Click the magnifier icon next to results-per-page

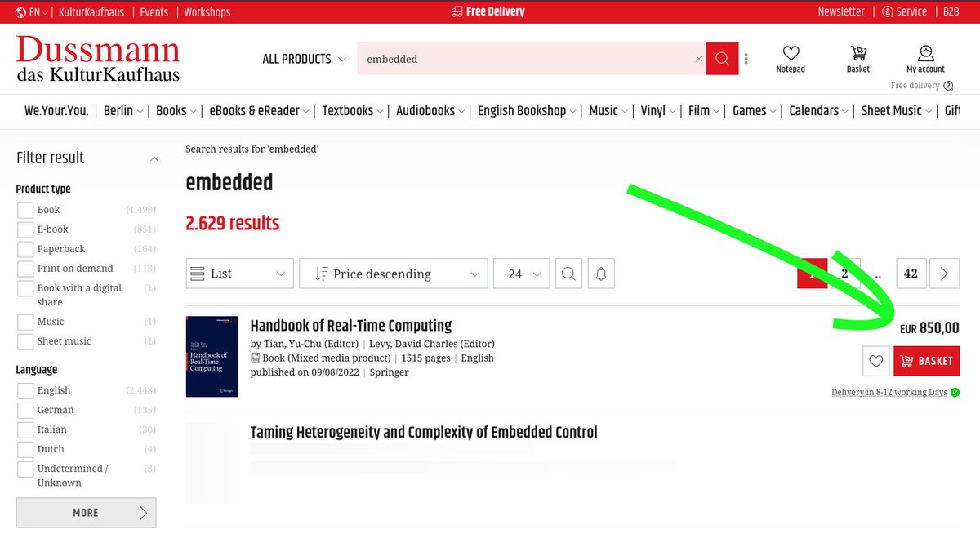tap(568, 274)
